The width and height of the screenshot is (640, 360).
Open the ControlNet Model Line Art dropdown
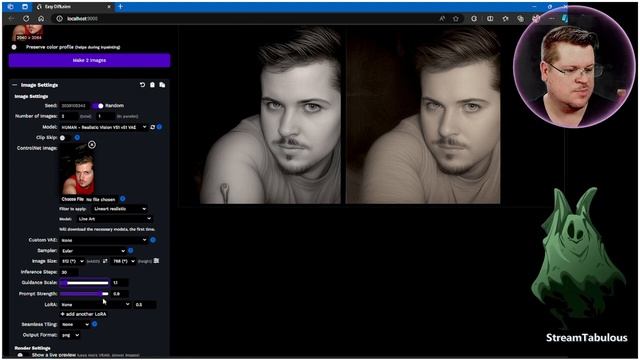(114, 219)
